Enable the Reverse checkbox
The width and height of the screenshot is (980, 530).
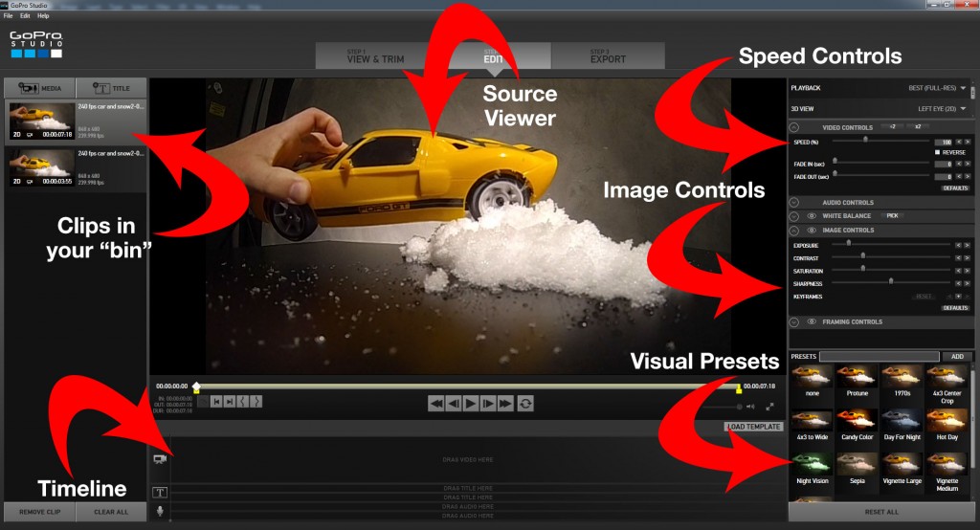937,152
